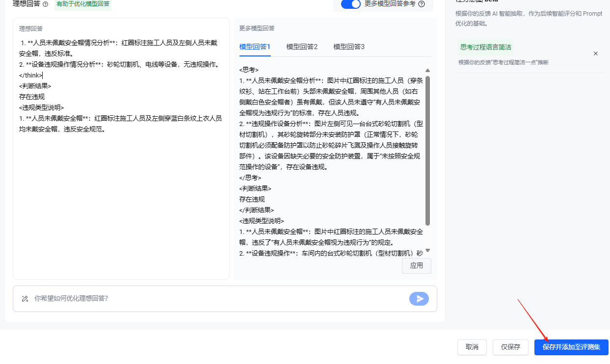Click the magic wand icon in input box
The image size is (610, 364).
tap(25, 298)
